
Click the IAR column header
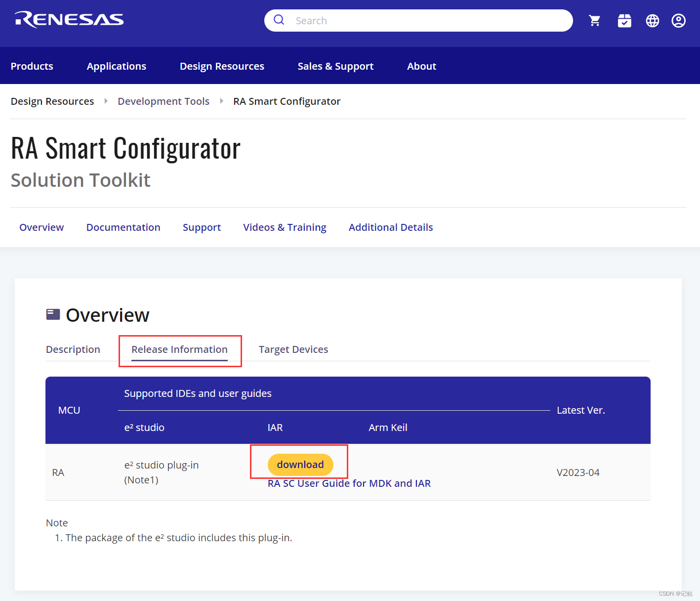[x=275, y=428]
